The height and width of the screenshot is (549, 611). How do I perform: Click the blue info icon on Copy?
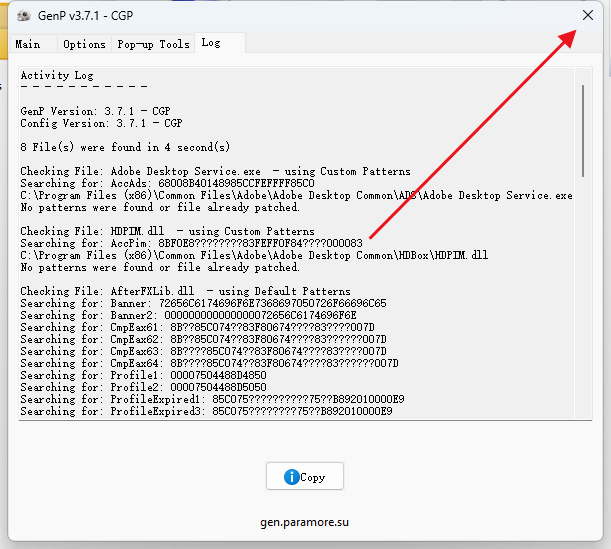pyautogui.click(x=291, y=477)
